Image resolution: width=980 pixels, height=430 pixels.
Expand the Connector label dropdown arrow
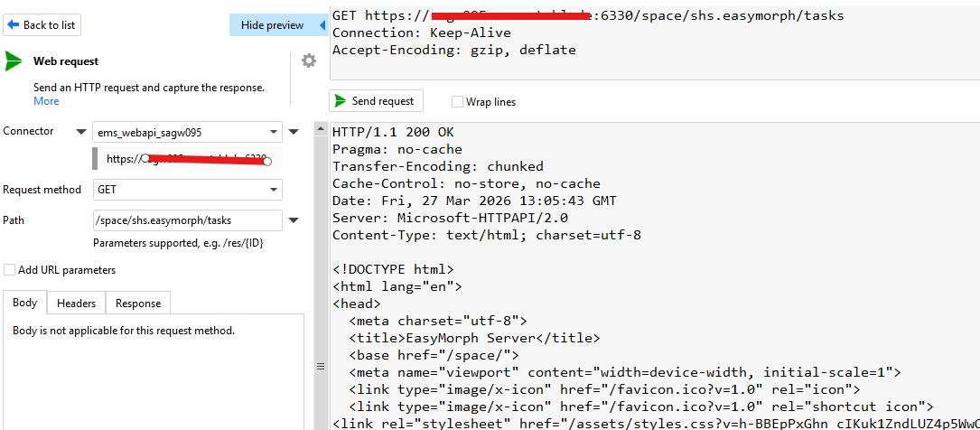click(81, 132)
